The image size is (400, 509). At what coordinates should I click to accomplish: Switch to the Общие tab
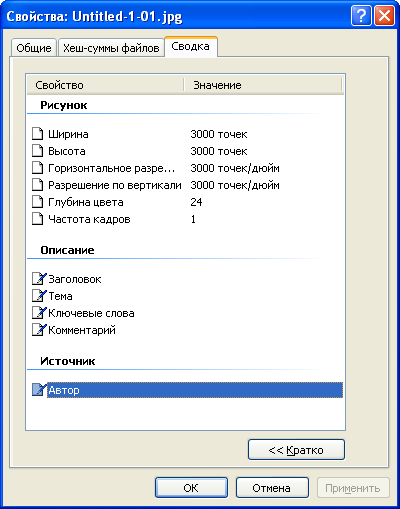point(34,48)
